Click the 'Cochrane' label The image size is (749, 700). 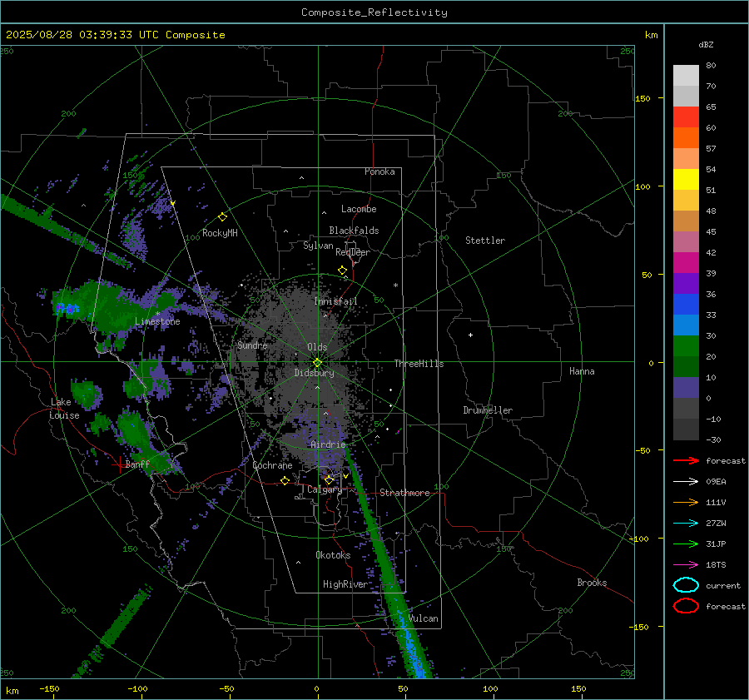coord(272,465)
